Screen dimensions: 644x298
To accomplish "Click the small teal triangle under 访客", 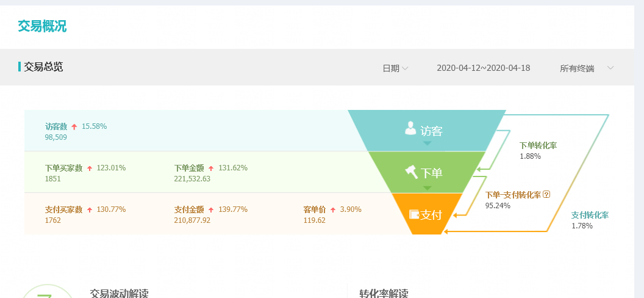I will point(427,144).
